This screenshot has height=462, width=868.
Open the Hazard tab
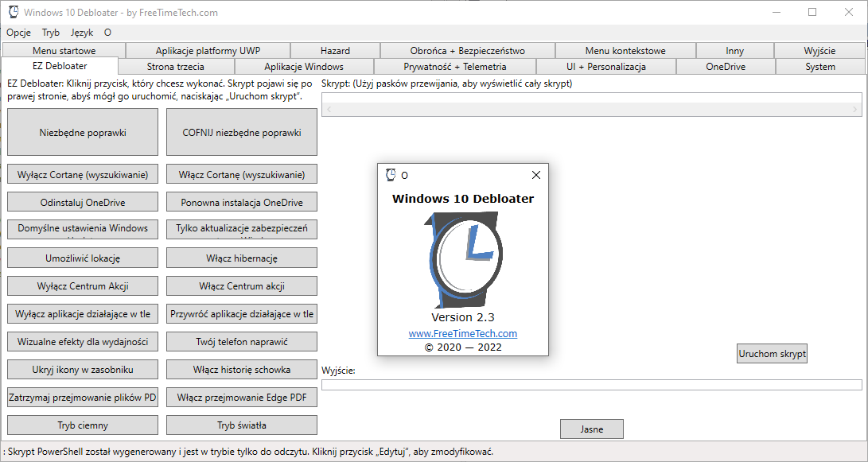pyautogui.click(x=336, y=50)
